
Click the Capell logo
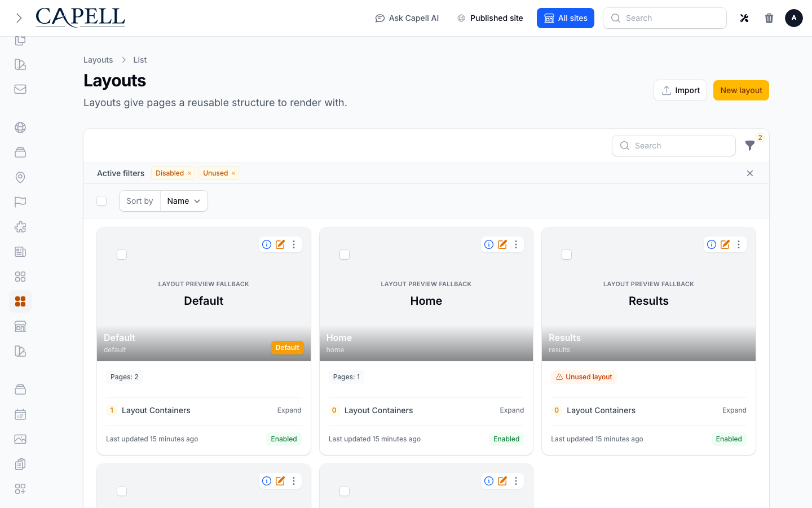coord(80,17)
